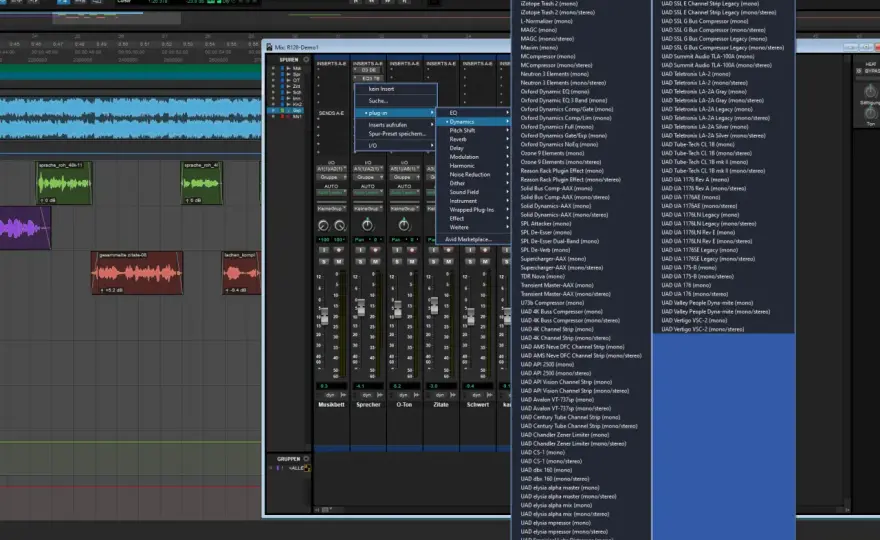Open O-Ton output window arrow icon
The height and width of the screenshot is (540, 880).
(x=416, y=395)
